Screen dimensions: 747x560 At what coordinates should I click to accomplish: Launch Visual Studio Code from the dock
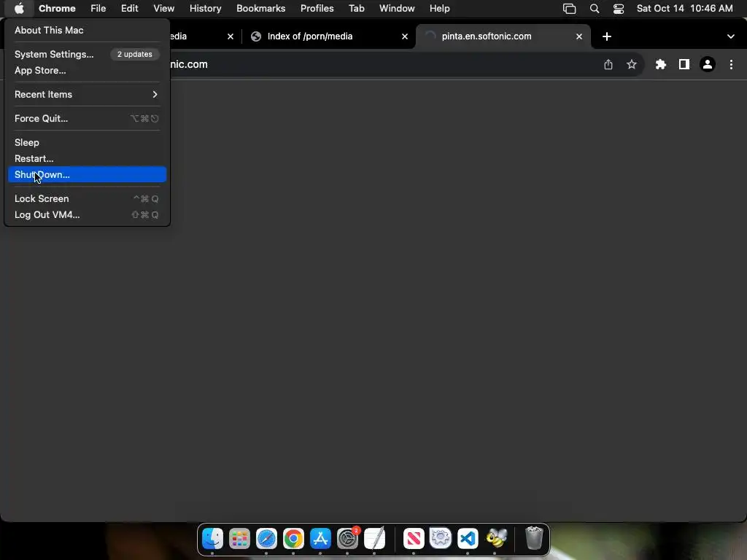coord(468,539)
